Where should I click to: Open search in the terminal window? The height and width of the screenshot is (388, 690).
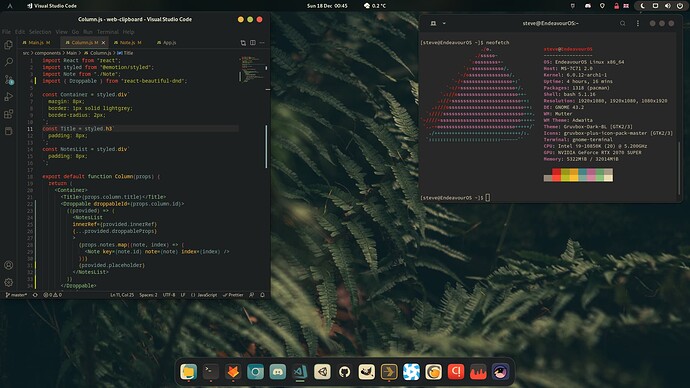(x=623, y=23)
